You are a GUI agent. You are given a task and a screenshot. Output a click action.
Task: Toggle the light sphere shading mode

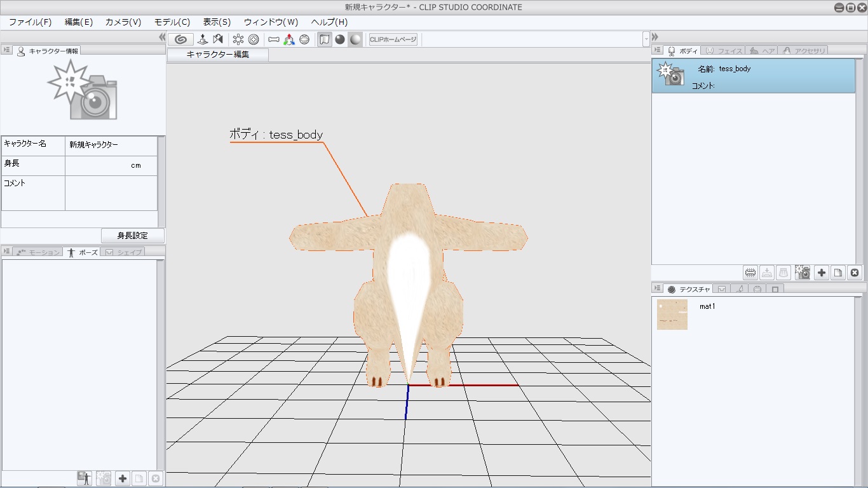coord(355,39)
